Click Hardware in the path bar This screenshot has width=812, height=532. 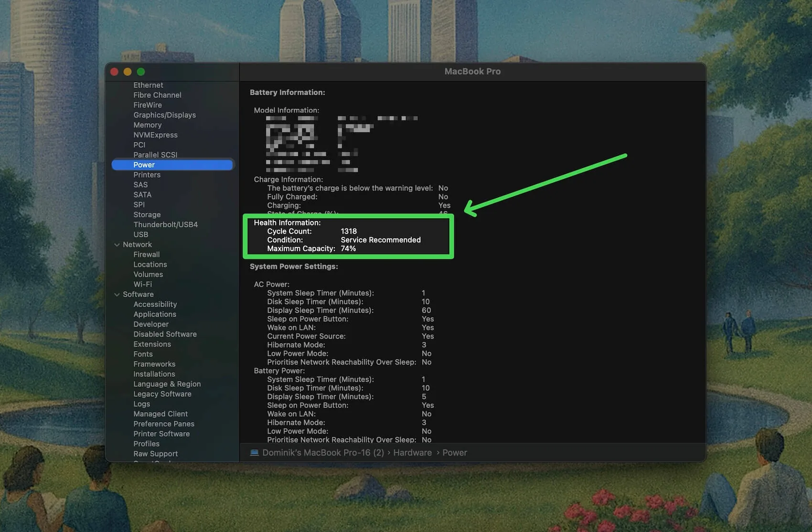pos(412,453)
